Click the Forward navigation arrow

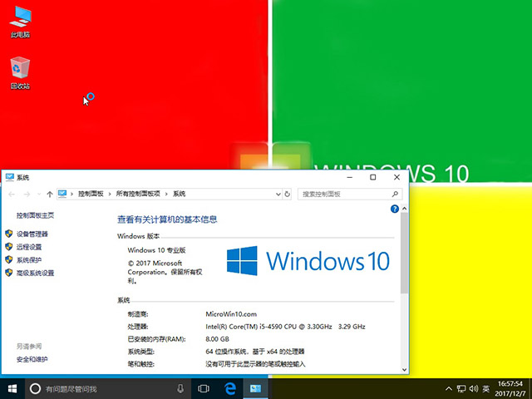(x=27, y=194)
